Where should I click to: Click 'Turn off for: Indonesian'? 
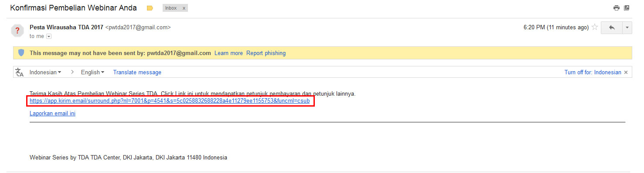click(593, 72)
